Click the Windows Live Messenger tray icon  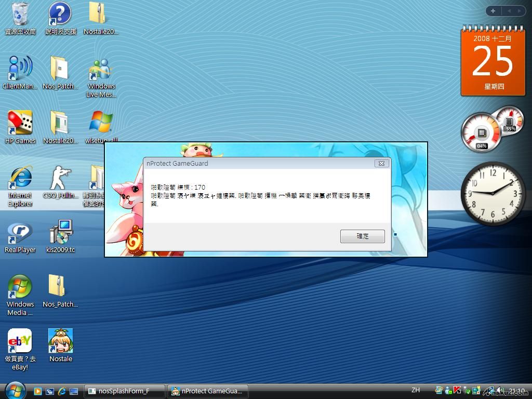point(448,391)
